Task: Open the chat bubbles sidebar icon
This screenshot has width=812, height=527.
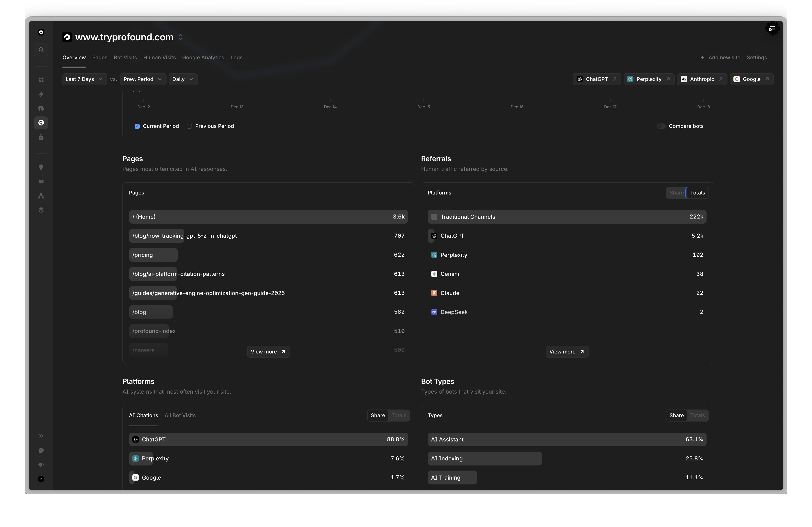Action: point(41,109)
